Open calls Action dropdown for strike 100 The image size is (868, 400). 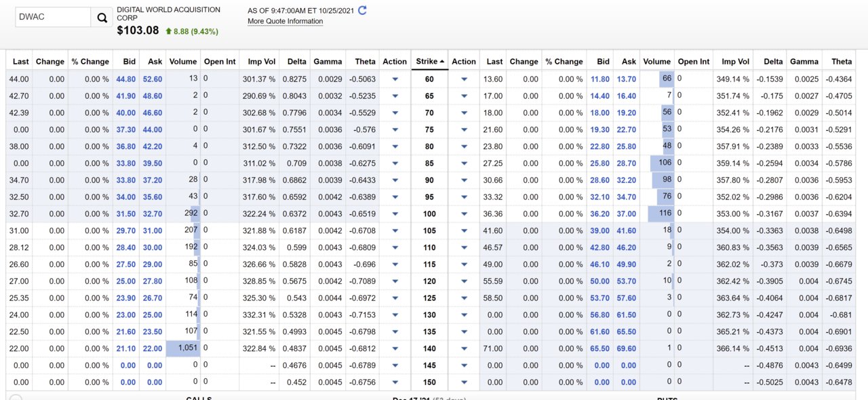(x=395, y=214)
